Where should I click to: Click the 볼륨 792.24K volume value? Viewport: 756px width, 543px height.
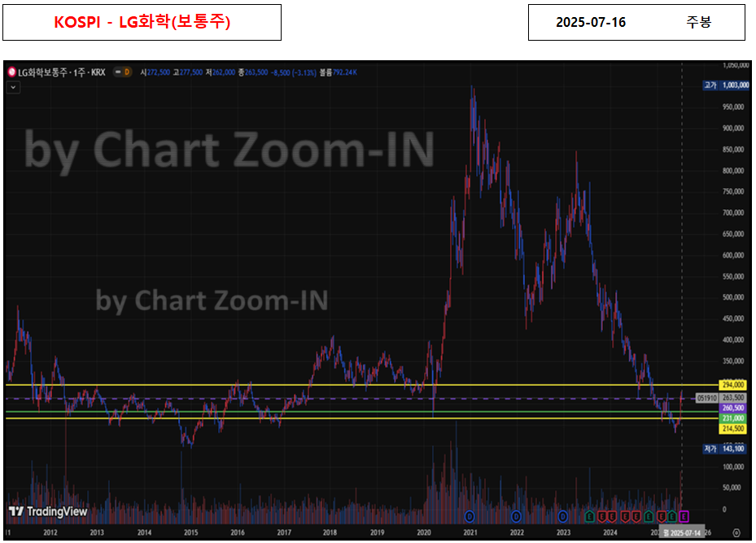[x=338, y=72]
